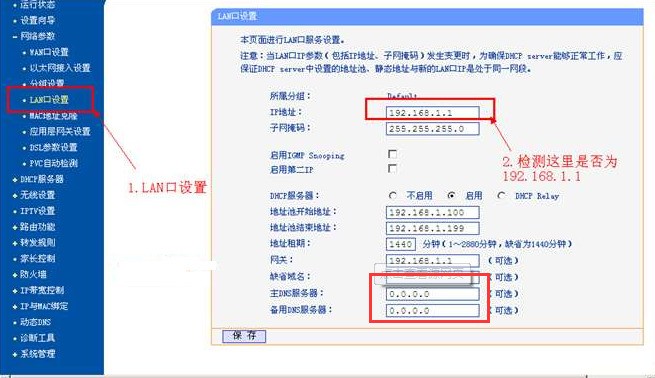Tick the 启用第二IP checkbox
This screenshot has height=378, width=655.
392,168
